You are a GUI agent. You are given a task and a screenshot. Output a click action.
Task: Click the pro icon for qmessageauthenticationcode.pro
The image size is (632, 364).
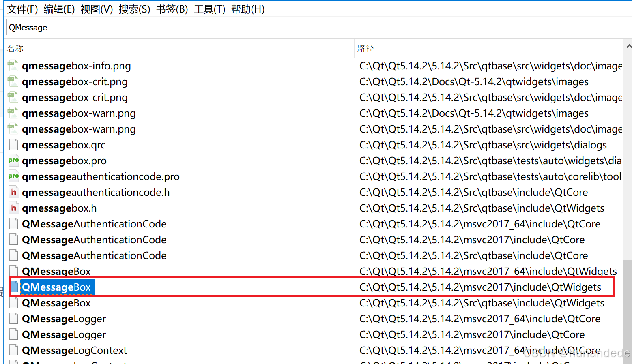(x=13, y=176)
